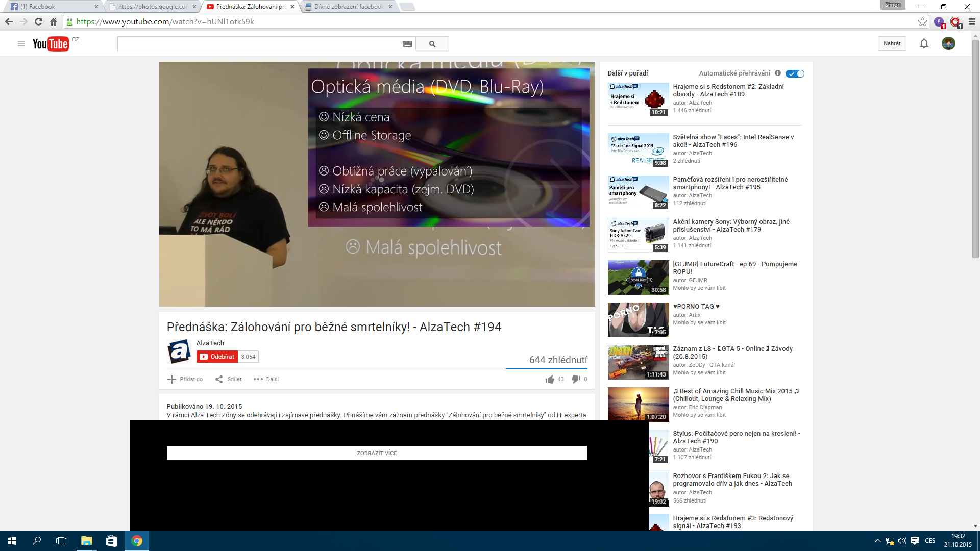Open GTA 5 Online Závody video thumbnail
The height and width of the screenshot is (551, 980).
click(638, 362)
